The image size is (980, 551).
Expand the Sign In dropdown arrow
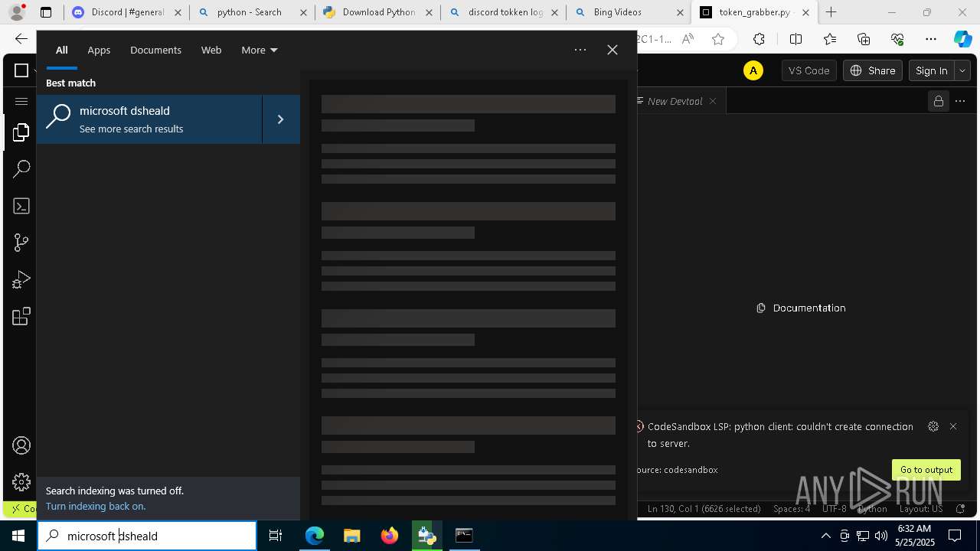(962, 70)
